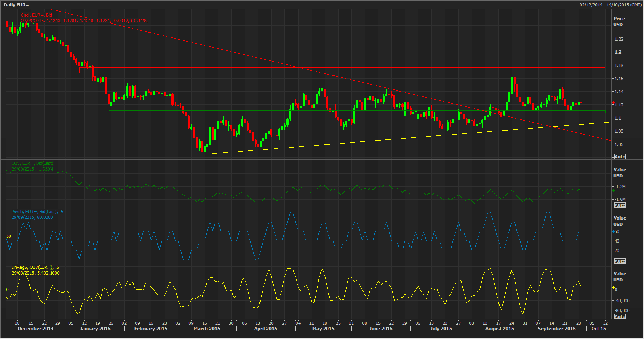Click the June 2015 time axis label
The image size is (644, 339).
click(381, 329)
